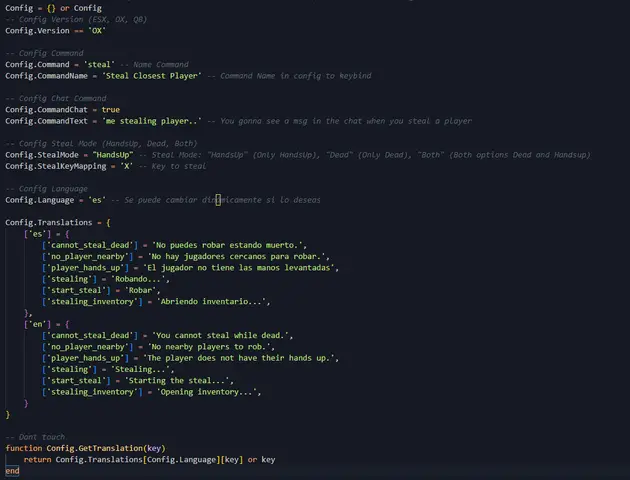The image size is (630, 480).
Task: Click the Config.Translations identifier
Action: (49, 223)
